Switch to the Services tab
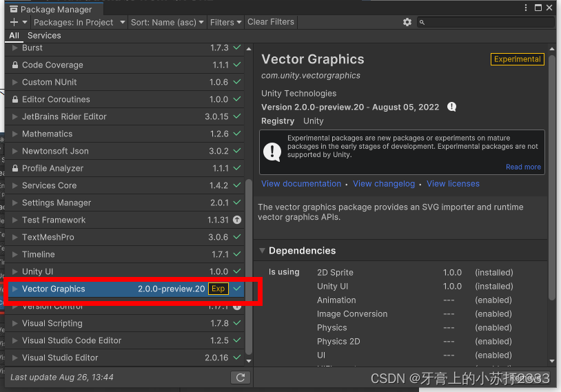This screenshot has width=561, height=392. (44, 35)
